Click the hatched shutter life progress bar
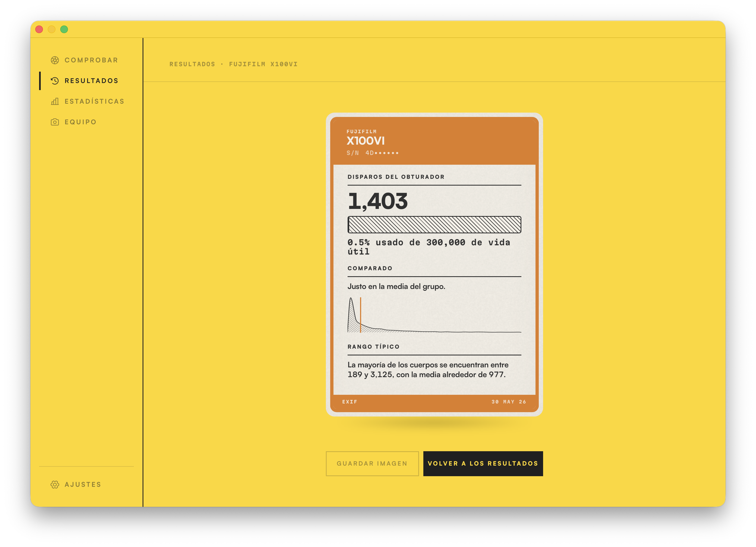Viewport: 756px width, 547px height. tap(434, 225)
